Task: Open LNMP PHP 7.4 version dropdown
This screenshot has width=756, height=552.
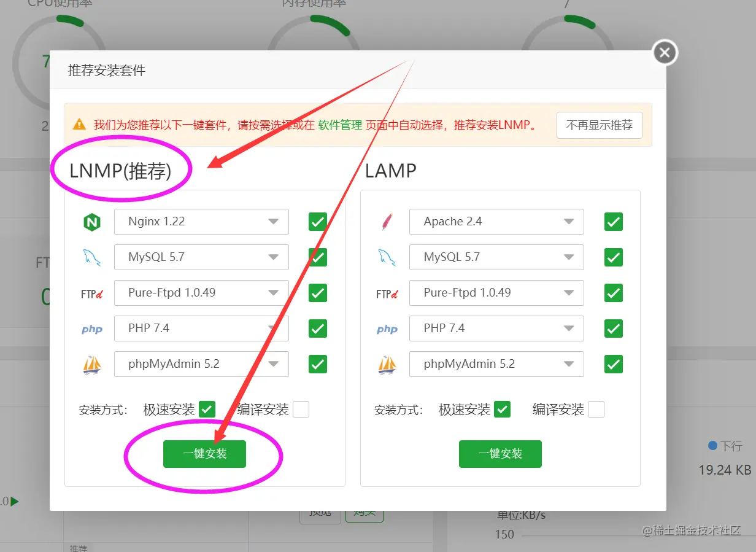Action: [201, 328]
